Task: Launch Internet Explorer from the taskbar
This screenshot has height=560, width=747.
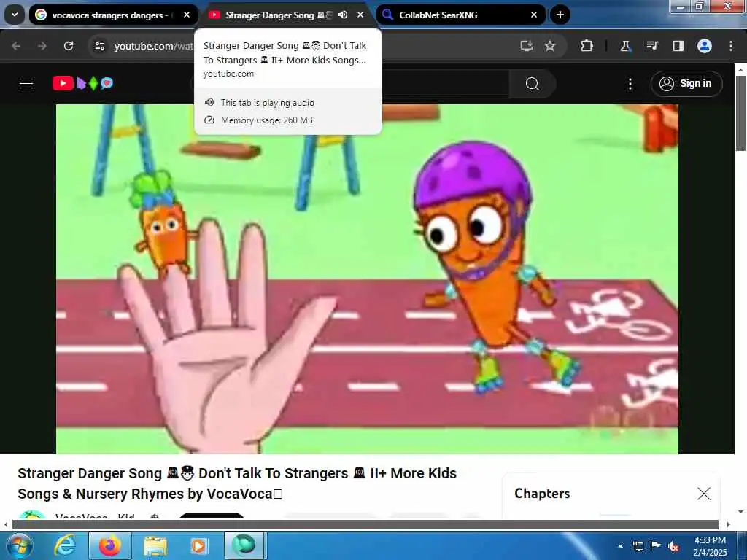Action: pos(64,545)
